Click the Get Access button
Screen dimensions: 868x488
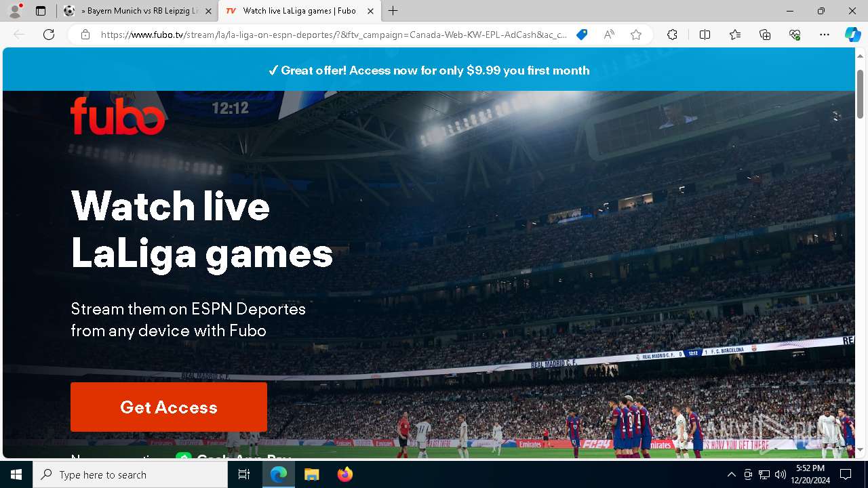point(169,407)
